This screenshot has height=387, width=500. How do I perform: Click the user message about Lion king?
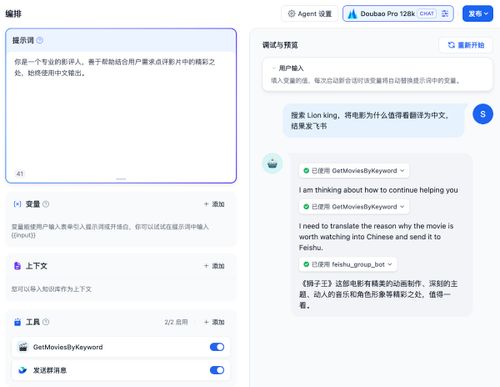[373, 120]
